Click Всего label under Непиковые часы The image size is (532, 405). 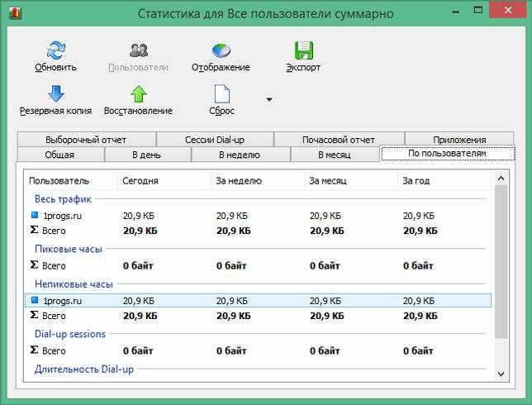click(54, 316)
